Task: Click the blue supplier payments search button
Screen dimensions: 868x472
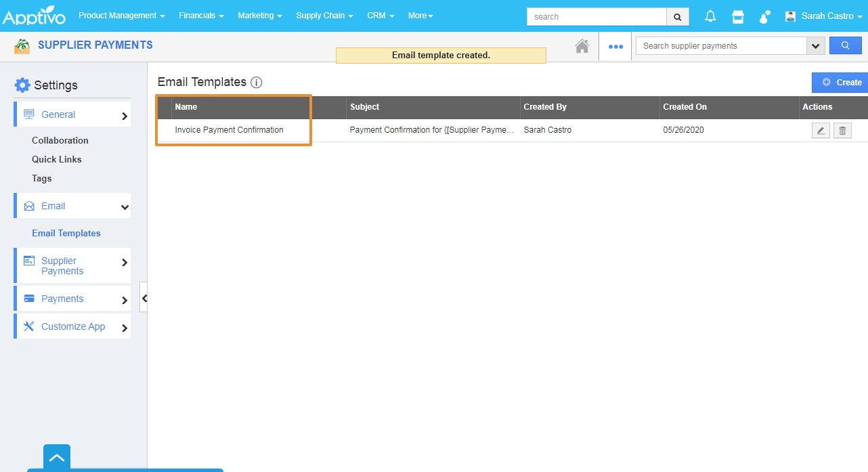Action: pos(845,46)
